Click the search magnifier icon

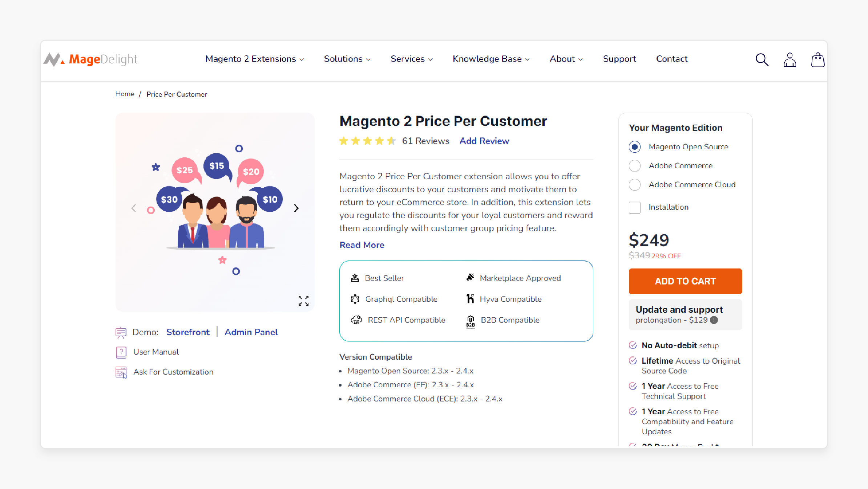click(x=762, y=59)
